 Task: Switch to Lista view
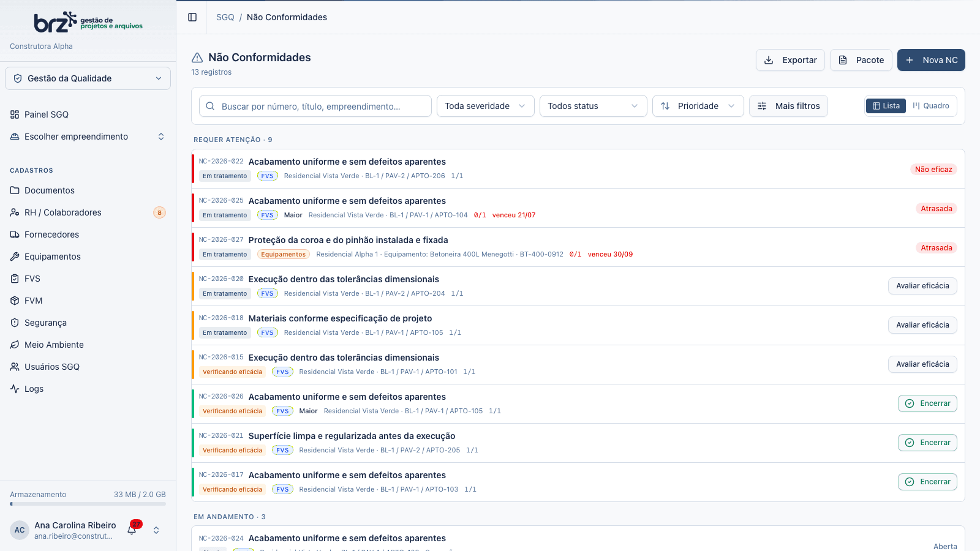[x=886, y=106]
